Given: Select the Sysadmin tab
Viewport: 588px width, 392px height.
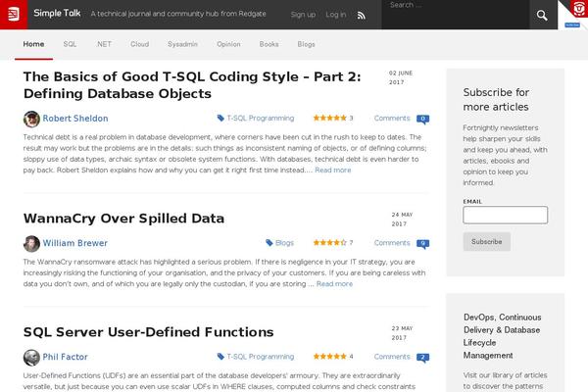Looking at the screenshot, I should click(x=182, y=44).
